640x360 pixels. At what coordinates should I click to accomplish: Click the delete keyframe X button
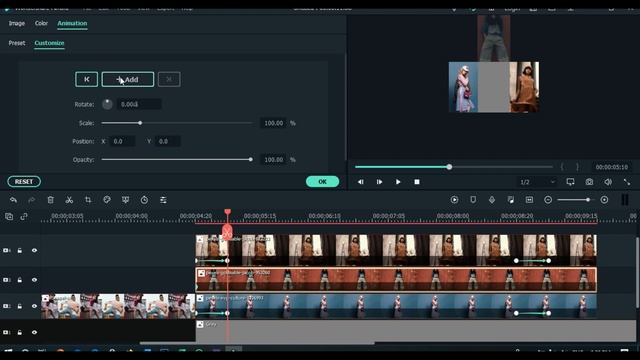pos(169,79)
